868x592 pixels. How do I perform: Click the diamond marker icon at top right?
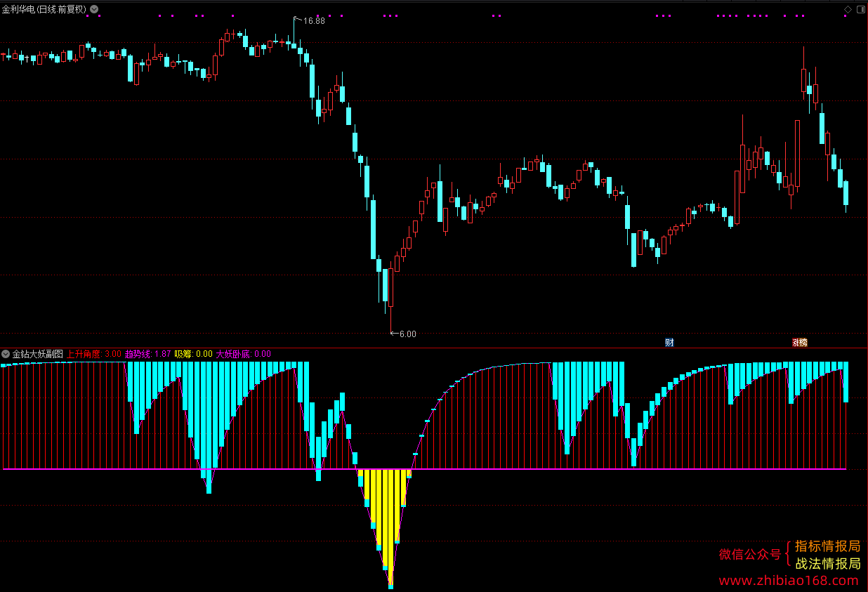coord(848,9)
